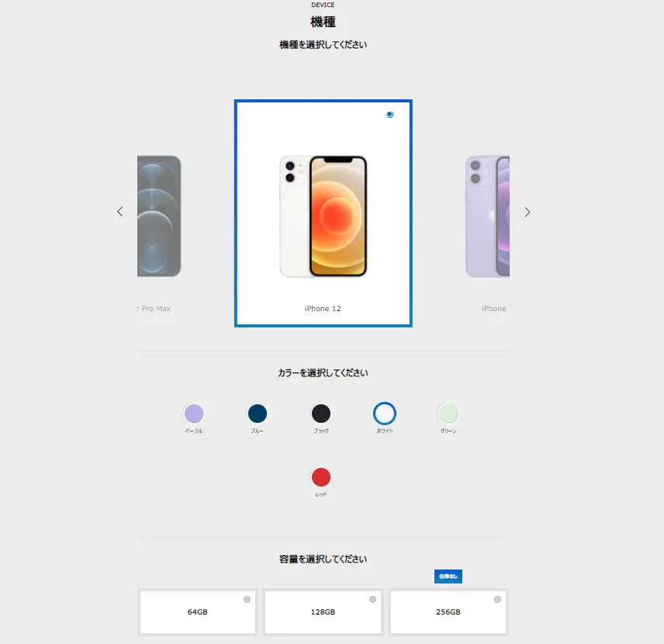The height and width of the screenshot is (644, 664).
Task: Click the 128GB capacity label
Action: click(323, 611)
